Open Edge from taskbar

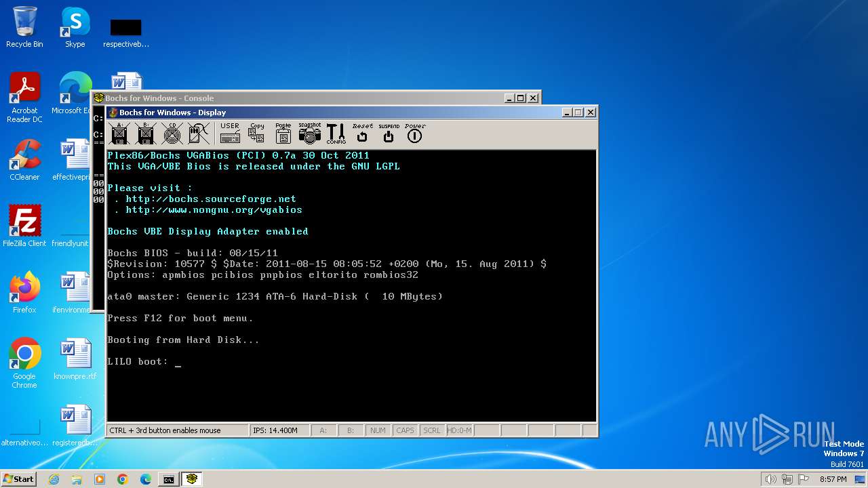coord(146,479)
